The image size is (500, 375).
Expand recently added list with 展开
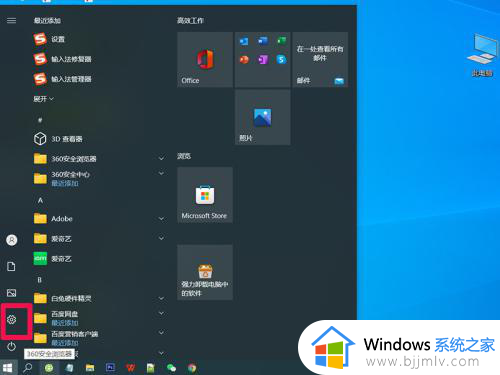(43, 99)
